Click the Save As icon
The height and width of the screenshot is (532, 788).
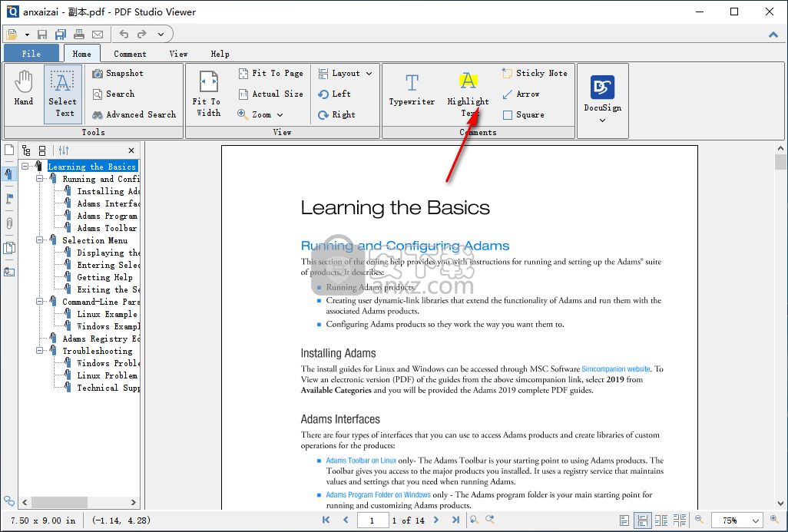tap(61, 35)
